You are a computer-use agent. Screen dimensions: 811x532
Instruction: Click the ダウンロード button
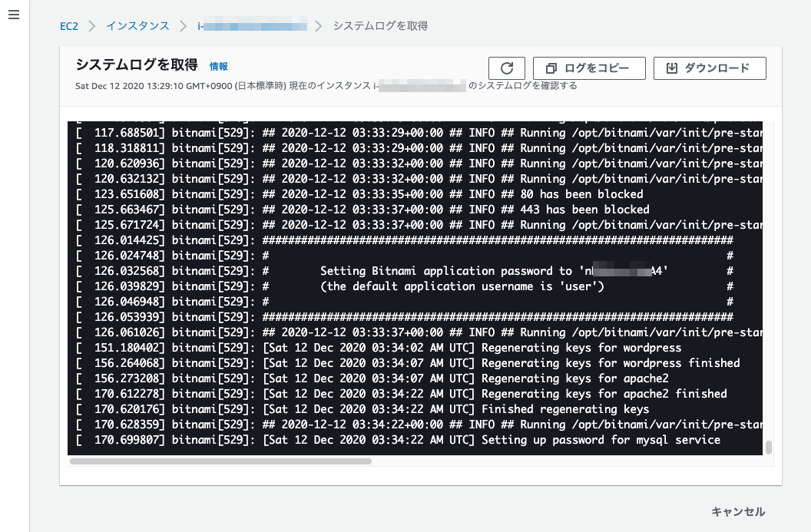(x=710, y=68)
